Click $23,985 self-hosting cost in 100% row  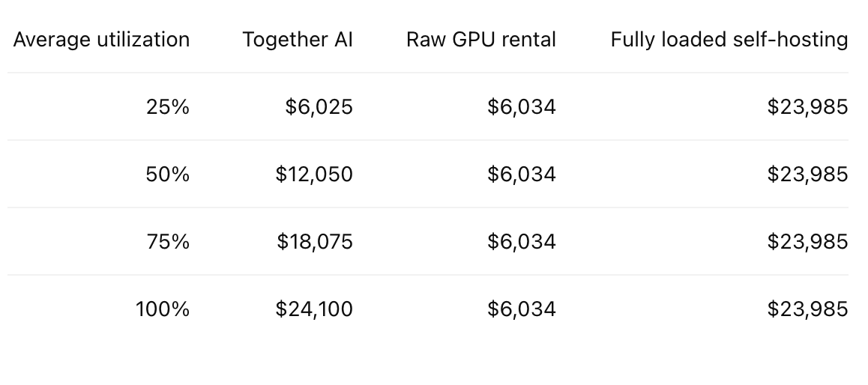tap(808, 309)
